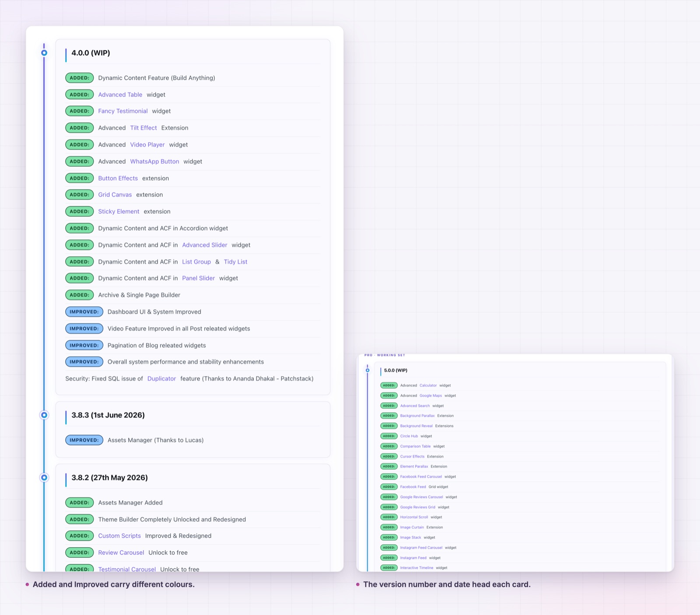Open the Duplicator link in the security note
Viewport: 700px width, 615px height.
point(162,379)
